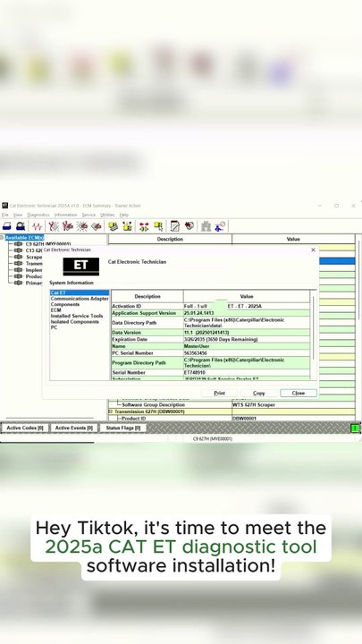Open the Information menu

click(65, 215)
